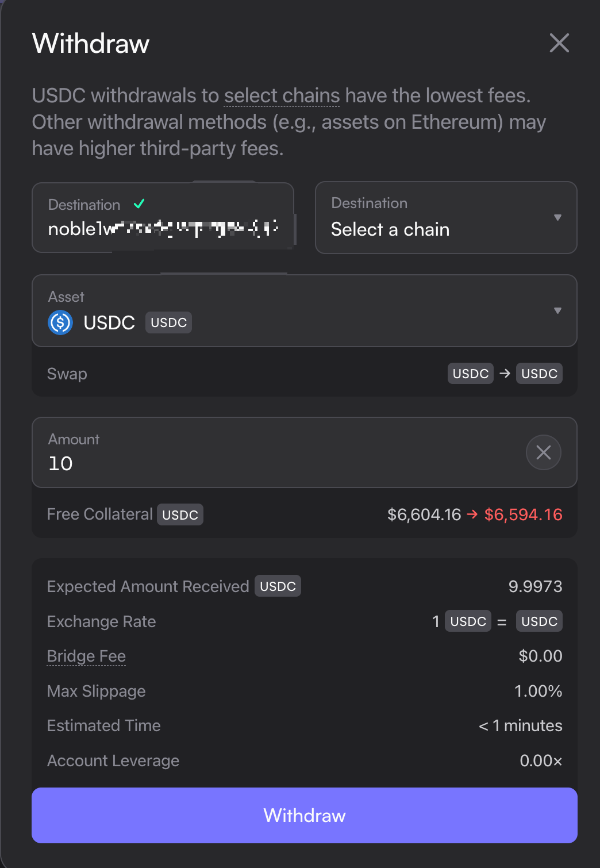Click the red arrow in Free Collateral
Image resolution: width=600 pixels, height=868 pixels.
click(472, 514)
